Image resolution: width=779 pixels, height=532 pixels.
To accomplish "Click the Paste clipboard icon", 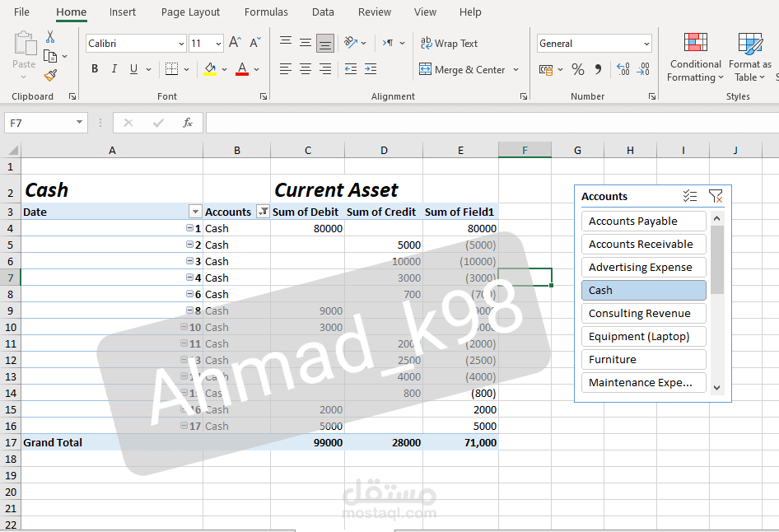I will (25, 43).
